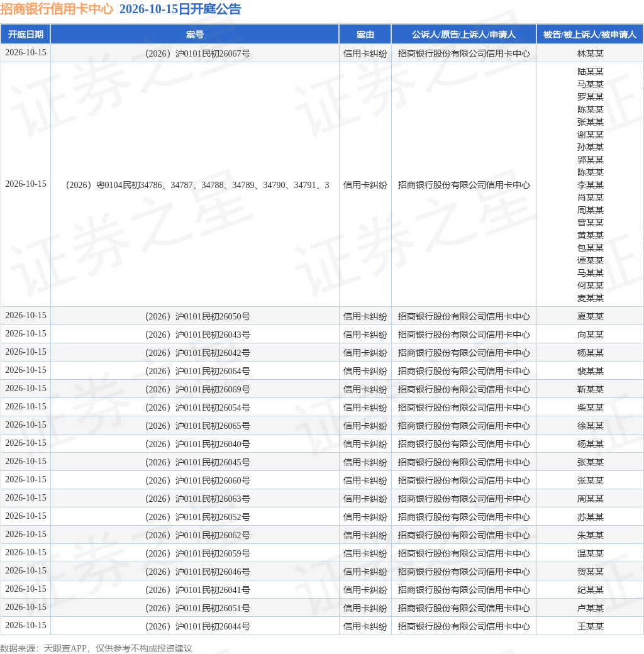The image size is (644, 654).
Task: Select defendant "陆某某" in the multi-name cell
Action: point(590,72)
